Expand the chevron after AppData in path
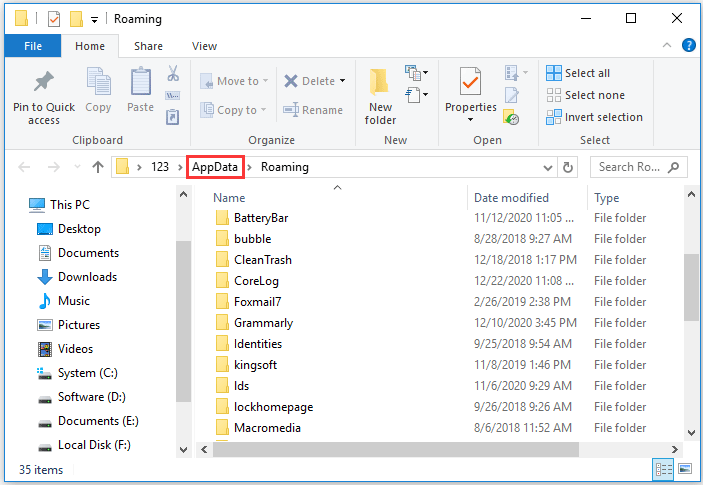The image size is (703, 485). tap(249, 167)
